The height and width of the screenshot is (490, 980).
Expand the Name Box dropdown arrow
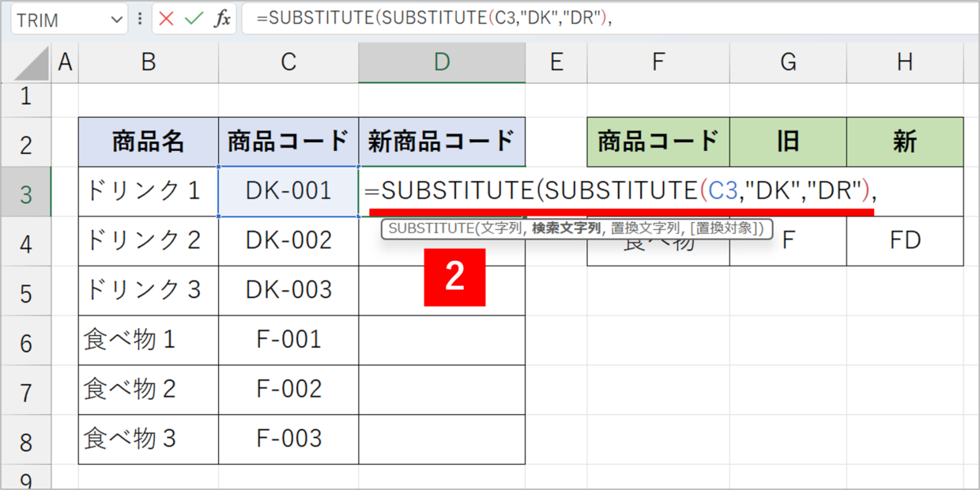[118, 20]
